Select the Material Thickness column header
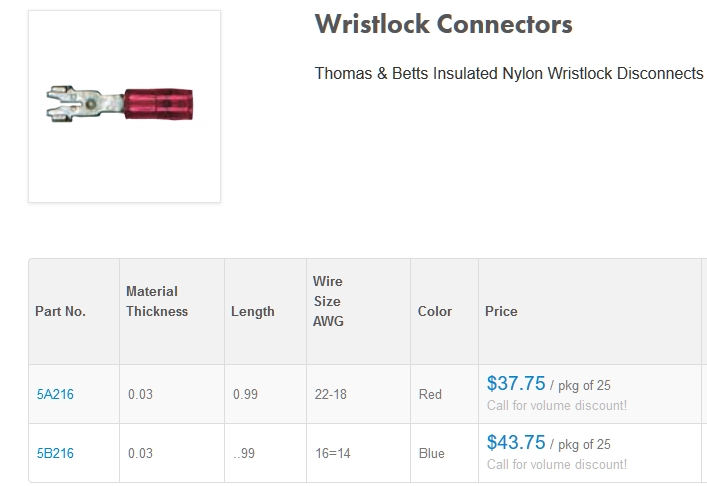 157,301
